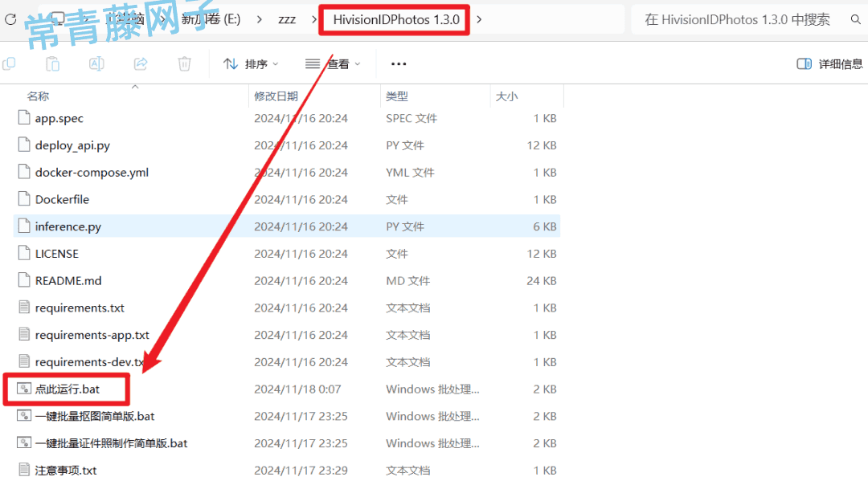The height and width of the screenshot is (481, 868).
Task: Click the delete trash icon
Action: pyautogui.click(x=184, y=64)
